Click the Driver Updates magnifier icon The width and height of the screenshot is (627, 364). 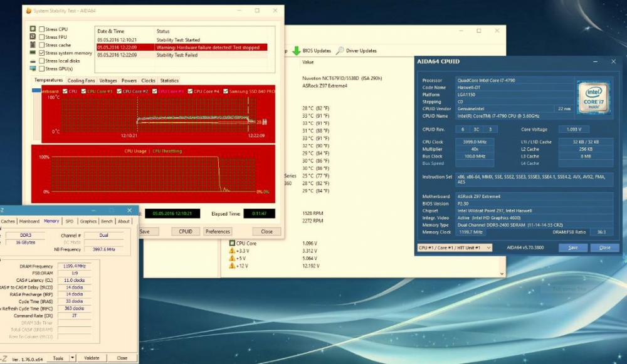point(340,50)
